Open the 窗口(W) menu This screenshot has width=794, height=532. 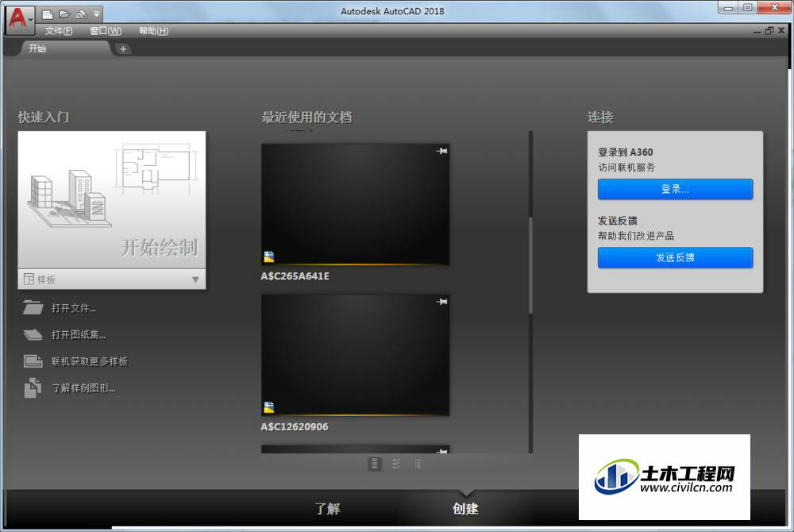click(106, 31)
